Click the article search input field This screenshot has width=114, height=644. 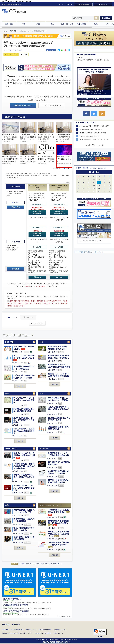coord(83,18)
